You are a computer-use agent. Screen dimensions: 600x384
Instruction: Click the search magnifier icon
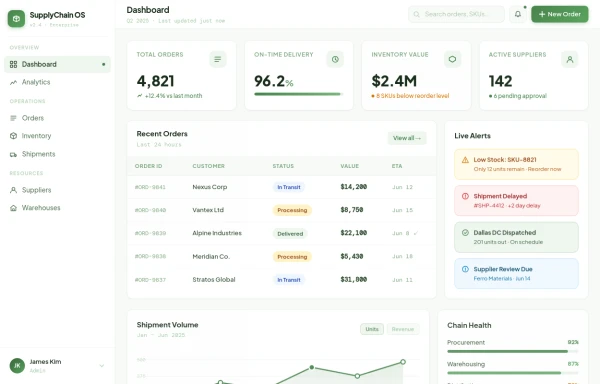416,14
